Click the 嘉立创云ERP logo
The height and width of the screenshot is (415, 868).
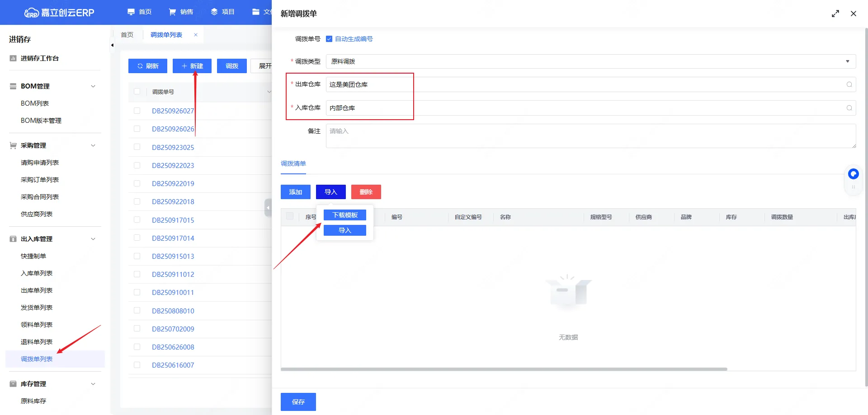point(59,13)
